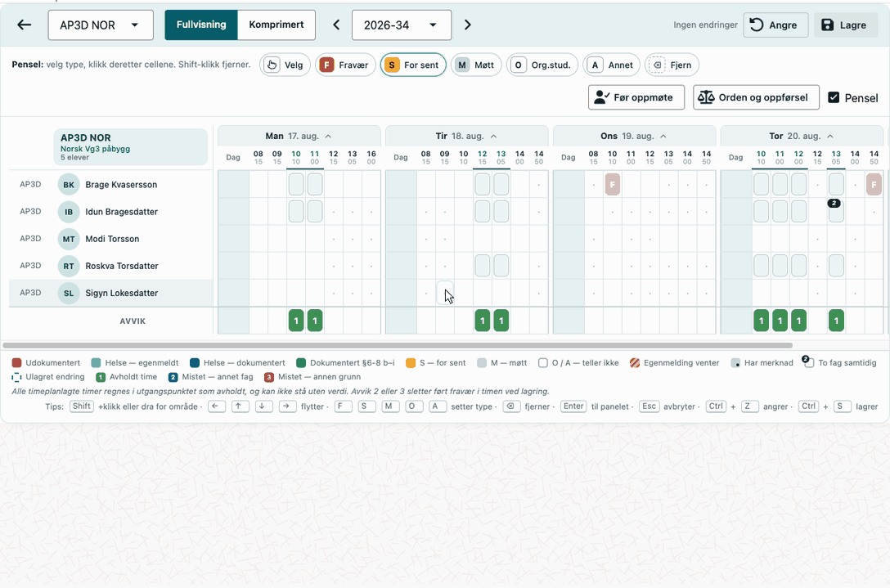Screen dimensions: 890x588
Task: Click Avvik badge for Tuesday 12:15
Action: [483, 321]
